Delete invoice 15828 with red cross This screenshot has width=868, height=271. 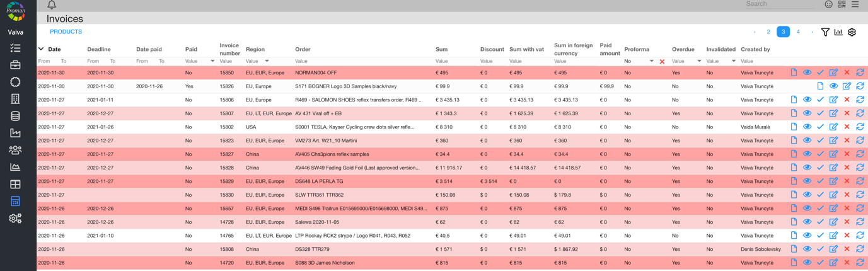pyautogui.click(x=847, y=168)
